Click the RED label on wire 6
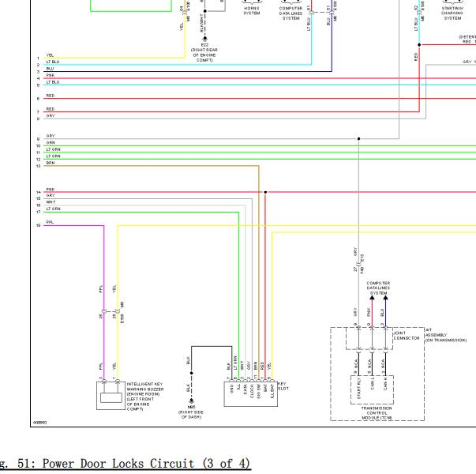This screenshot has height=474, width=476. click(51, 96)
